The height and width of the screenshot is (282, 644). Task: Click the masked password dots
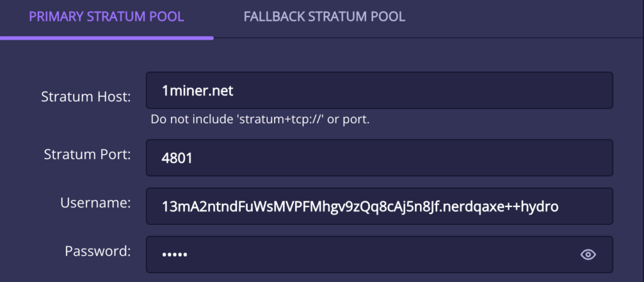pos(175,255)
